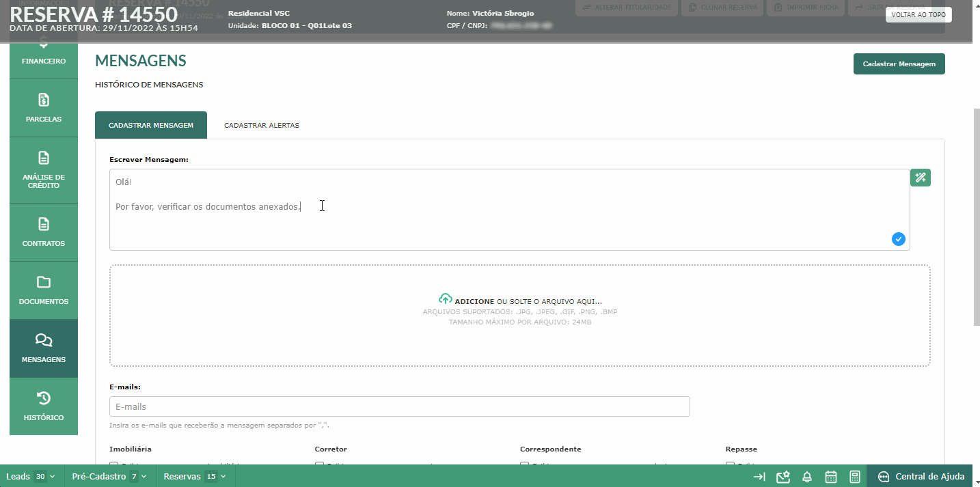Open the Documentos folder section
Image resolution: width=980 pixels, height=487 pixels.
(x=44, y=290)
